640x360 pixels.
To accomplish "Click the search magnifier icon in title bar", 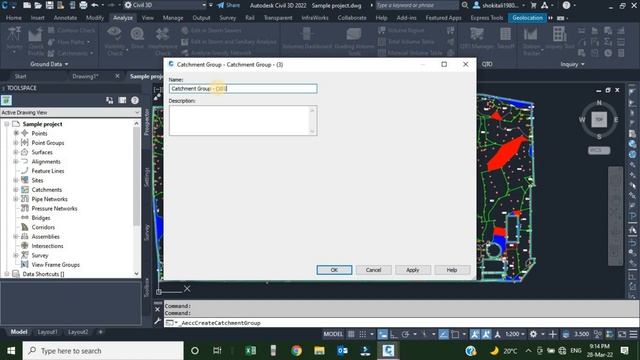I will click(465, 5).
